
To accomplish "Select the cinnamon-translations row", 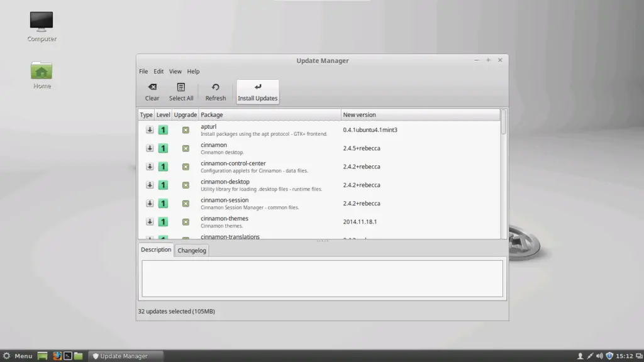I will (x=319, y=237).
